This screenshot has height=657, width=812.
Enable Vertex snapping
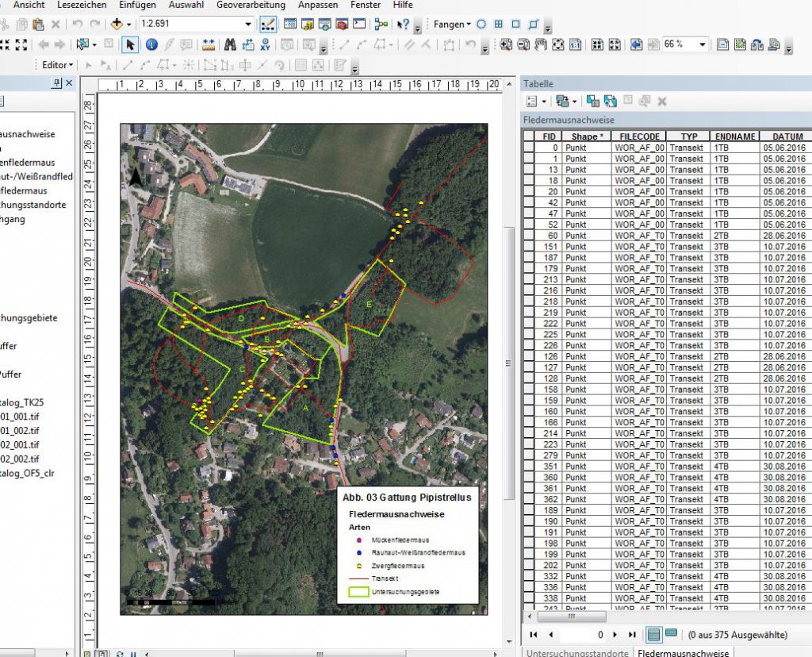(515, 25)
